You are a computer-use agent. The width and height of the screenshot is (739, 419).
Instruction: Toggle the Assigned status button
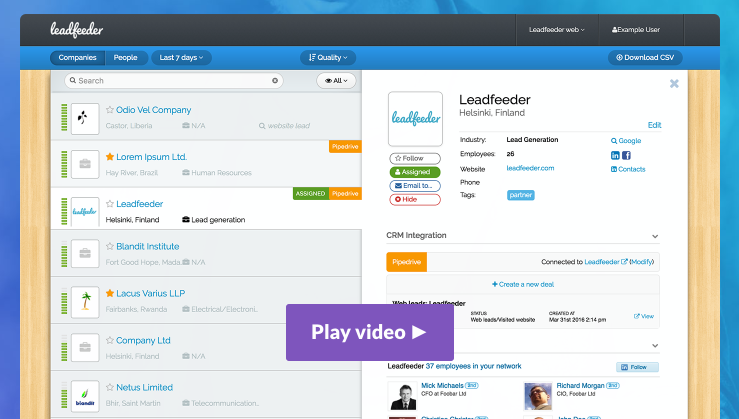415,172
